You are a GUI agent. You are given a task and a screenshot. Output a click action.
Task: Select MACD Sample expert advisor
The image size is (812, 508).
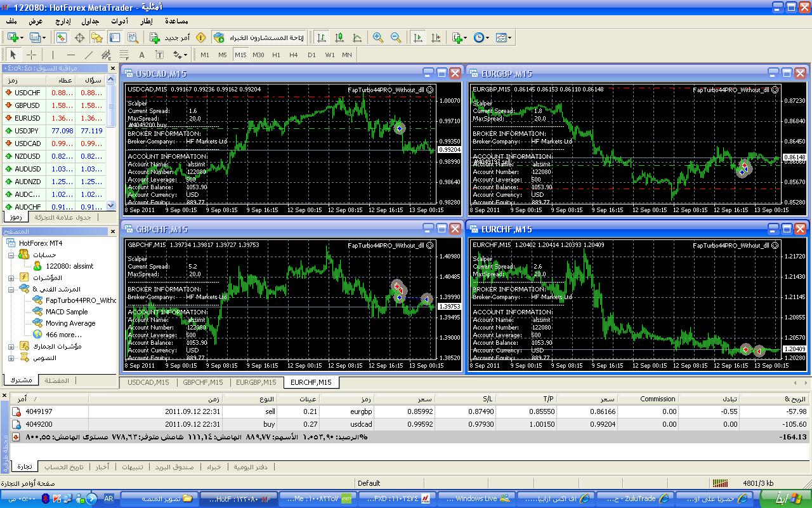(x=60, y=312)
